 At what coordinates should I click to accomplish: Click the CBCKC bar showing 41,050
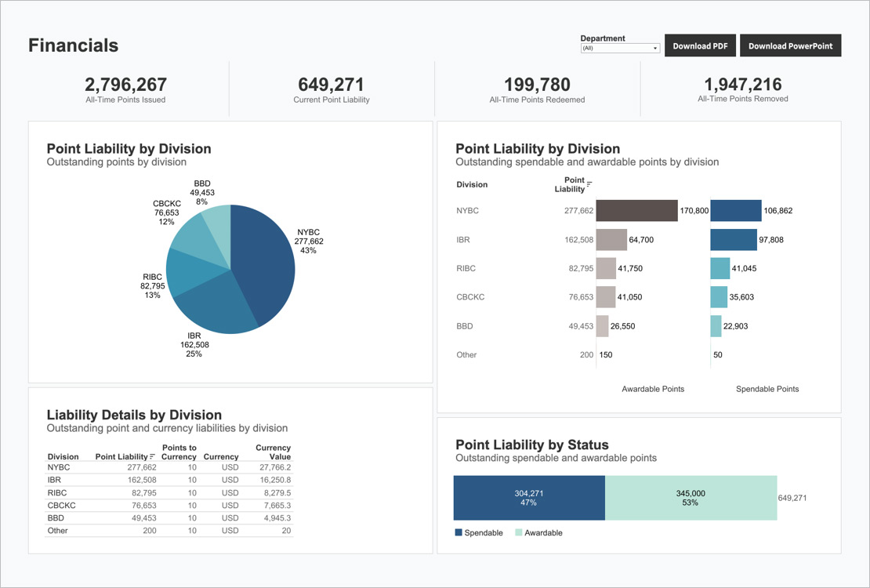point(607,297)
